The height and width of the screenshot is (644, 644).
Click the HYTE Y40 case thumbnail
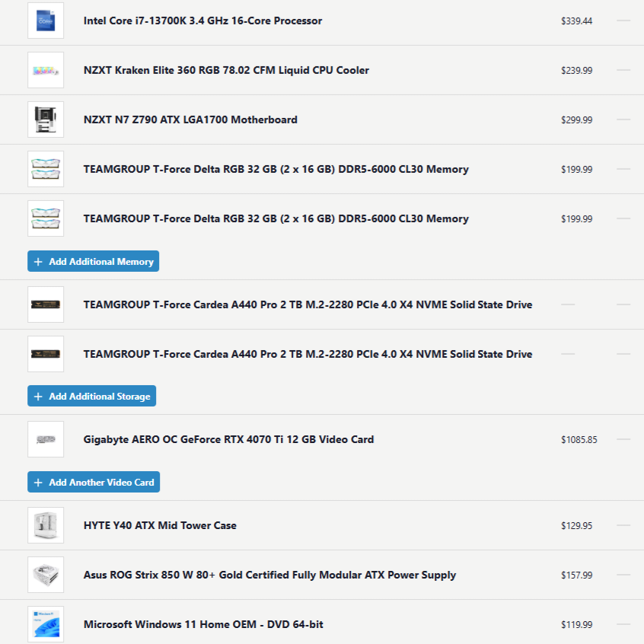(46, 525)
